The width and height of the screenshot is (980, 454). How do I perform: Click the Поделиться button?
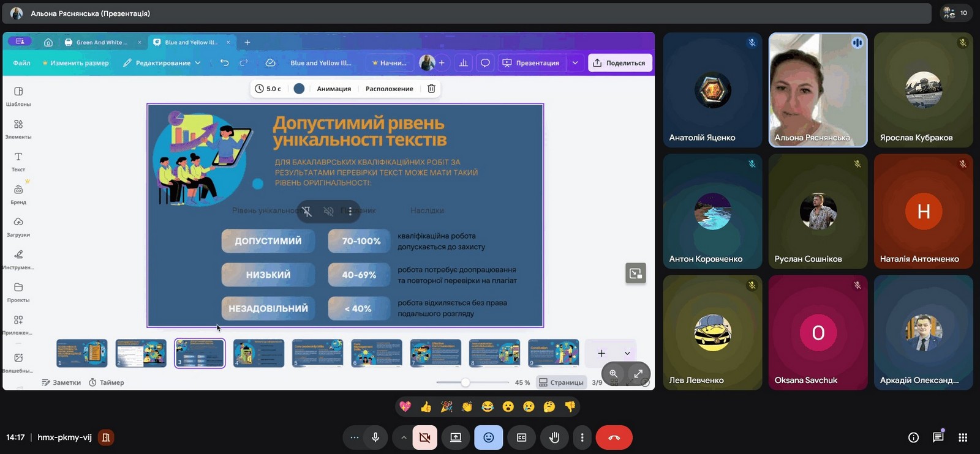pos(620,63)
